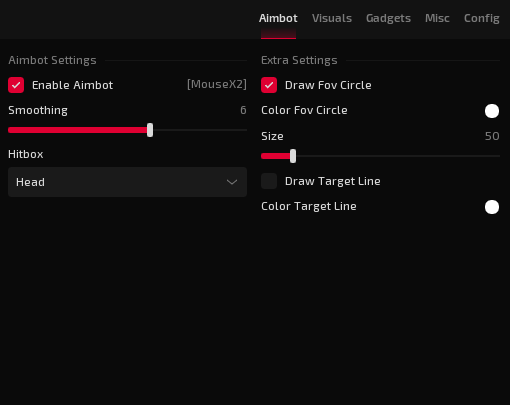Open the Config tab
510x405 pixels.
point(482,18)
